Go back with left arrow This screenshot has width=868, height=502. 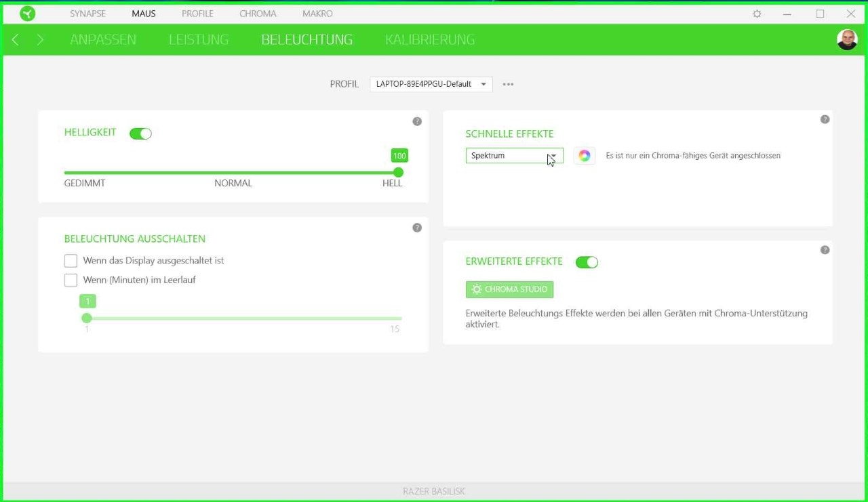coord(15,40)
